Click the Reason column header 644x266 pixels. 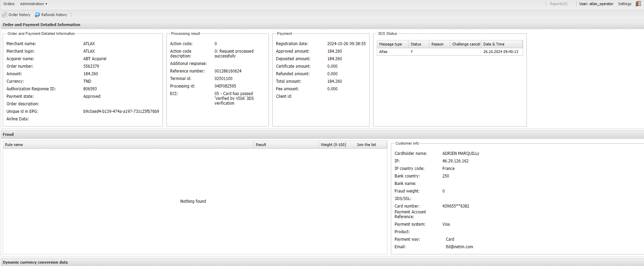click(439, 44)
